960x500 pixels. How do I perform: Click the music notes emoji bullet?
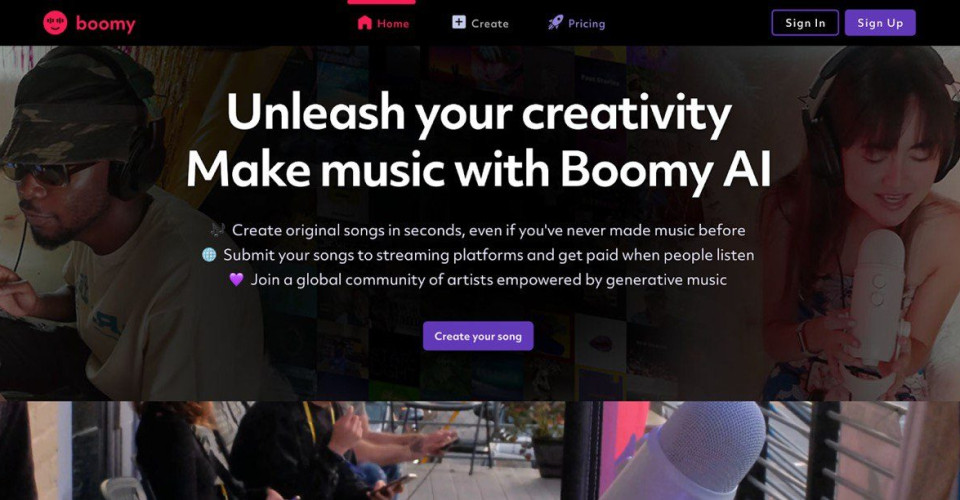(217, 230)
